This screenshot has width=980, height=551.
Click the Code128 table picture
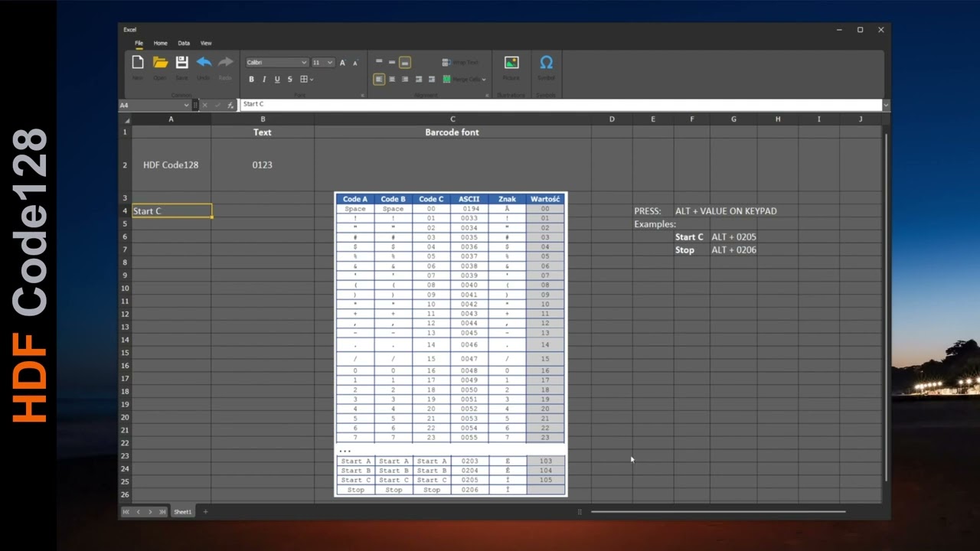[451, 345]
